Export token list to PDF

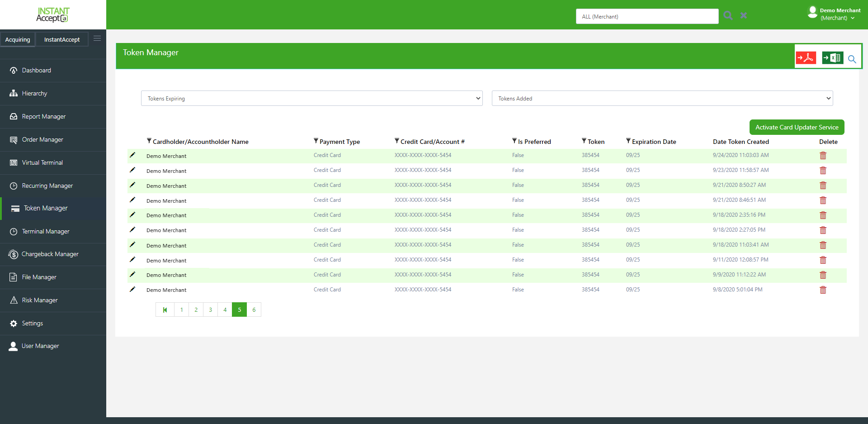click(x=806, y=58)
